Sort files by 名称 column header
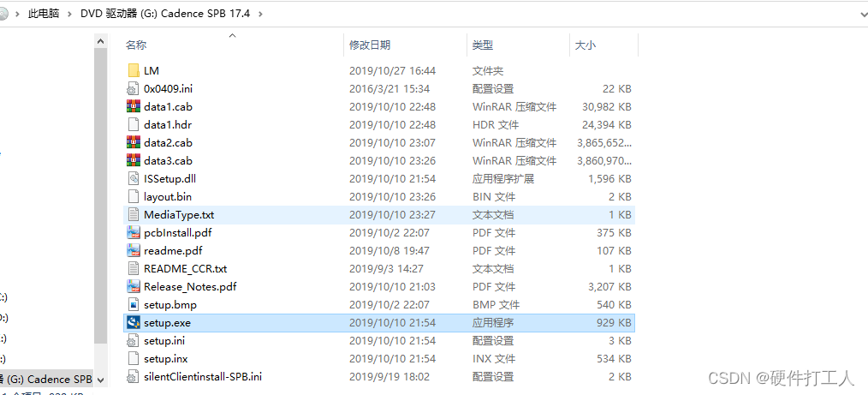This screenshot has width=868, height=395. (137, 45)
